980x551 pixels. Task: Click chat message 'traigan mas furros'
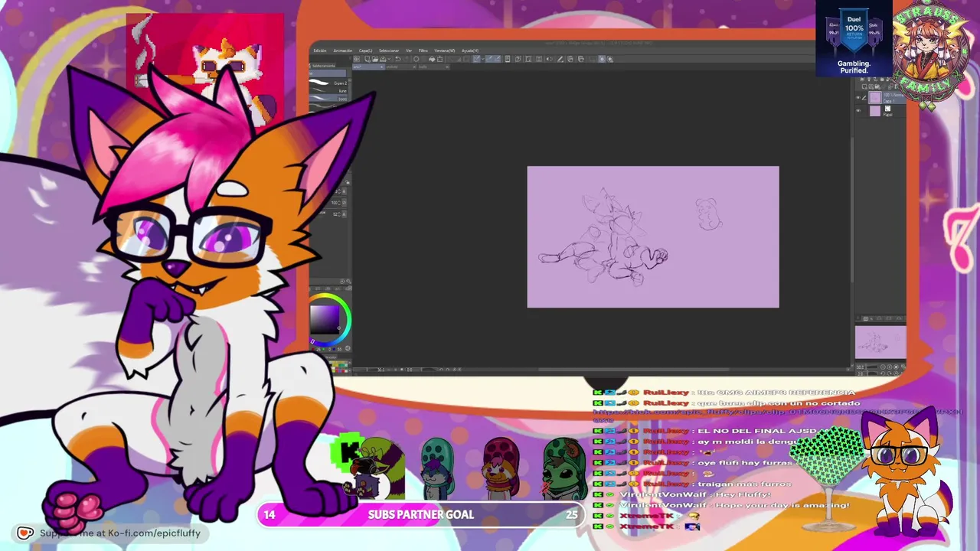[746, 484]
